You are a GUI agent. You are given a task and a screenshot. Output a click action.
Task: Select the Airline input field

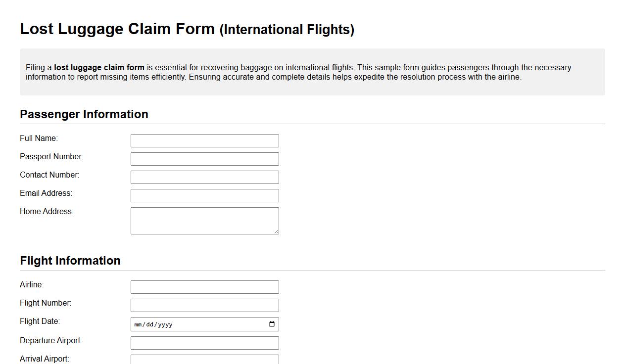[x=204, y=287]
